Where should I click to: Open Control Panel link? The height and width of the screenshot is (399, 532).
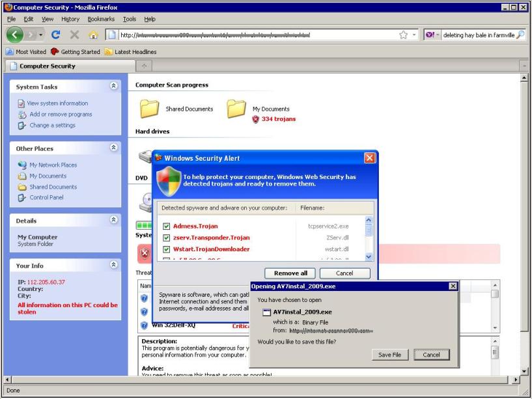tap(46, 197)
